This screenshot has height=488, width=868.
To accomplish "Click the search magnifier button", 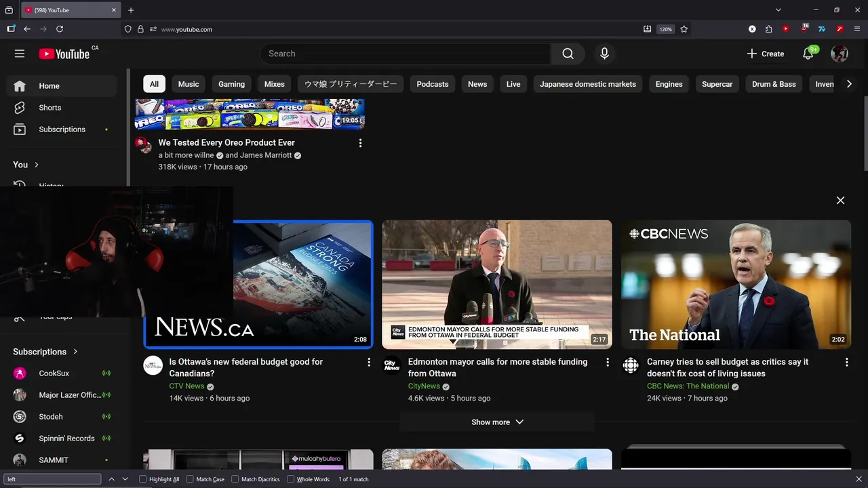I will tap(568, 54).
